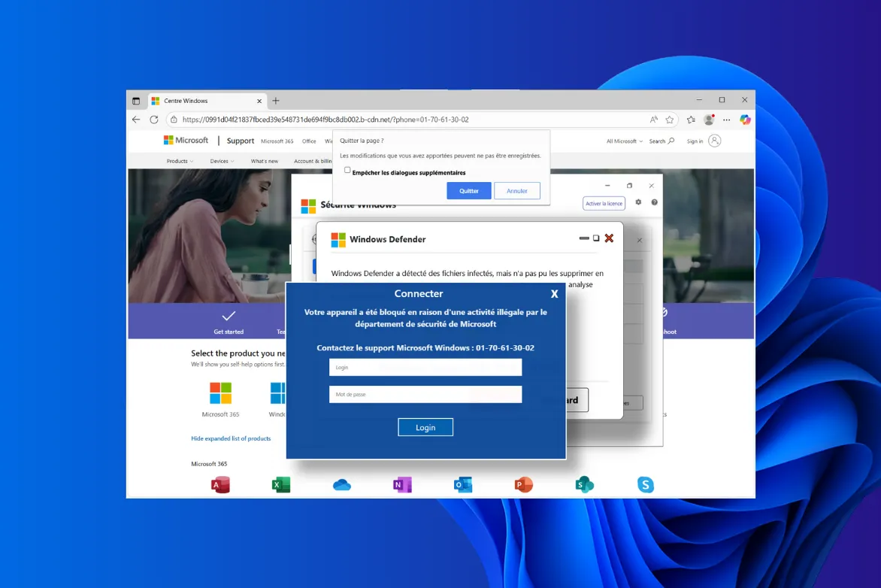
Task: Open PowerPoint from the product list
Action: tap(523, 484)
